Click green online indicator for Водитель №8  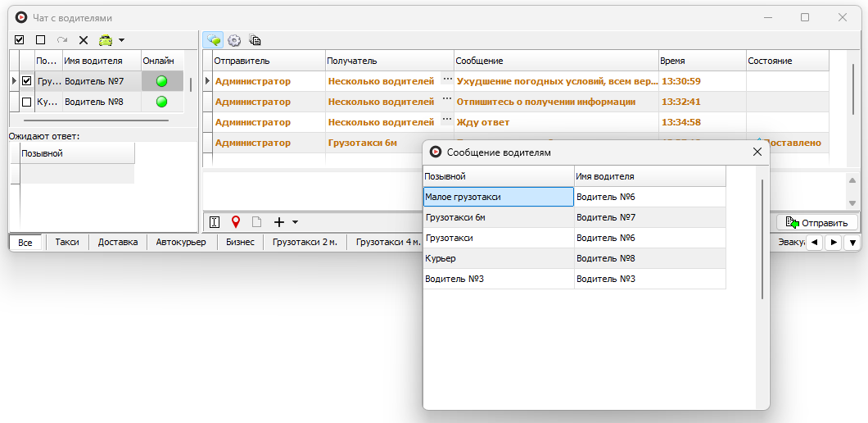(161, 102)
